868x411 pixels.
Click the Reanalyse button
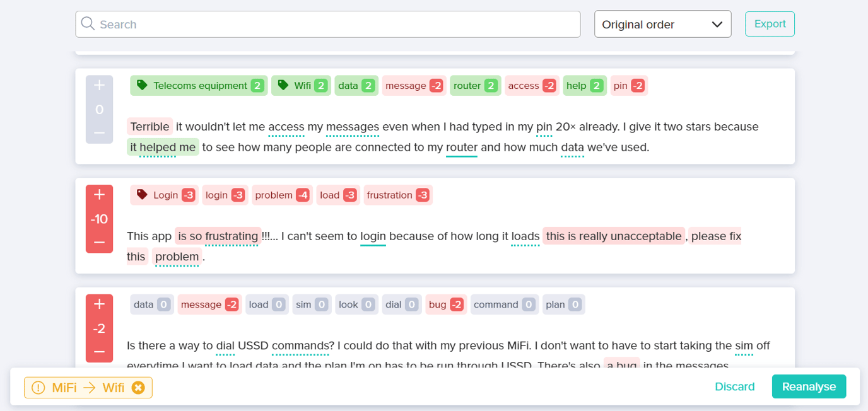[809, 387]
